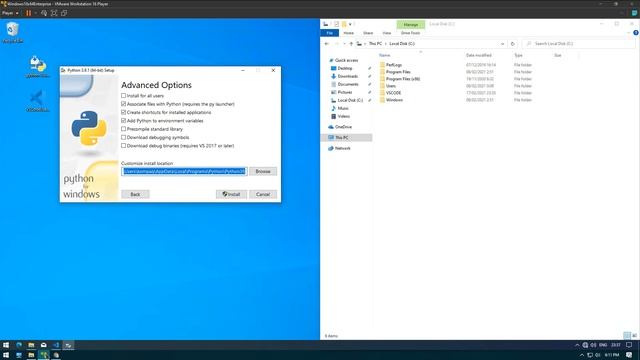Click the Customize install location path field
This screenshot has height=360, width=640.
point(184,171)
